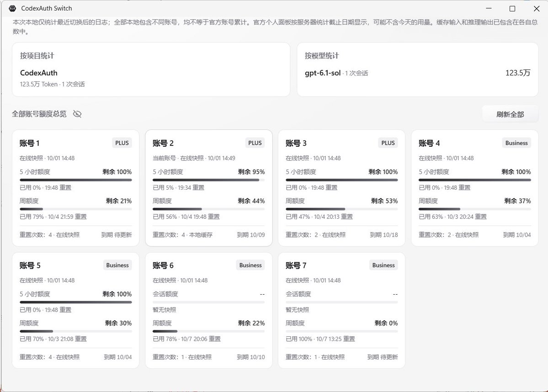
Task: Click 账号 2 five-hour quota progress bar
Action: coord(209,180)
